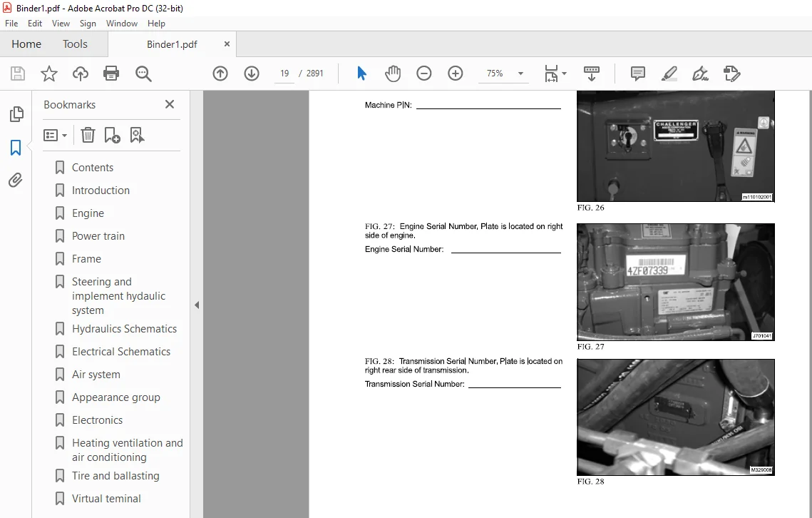The height and width of the screenshot is (518, 812).
Task: Toggle the bookmarks panel sidebar icon
Action: [16, 148]
